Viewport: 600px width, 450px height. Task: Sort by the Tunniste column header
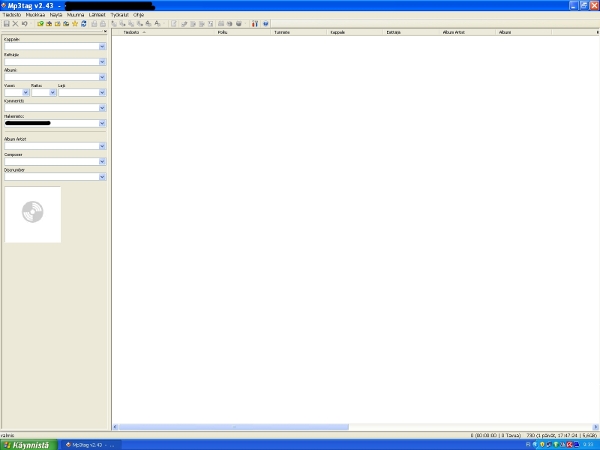(x=299, y=32)
